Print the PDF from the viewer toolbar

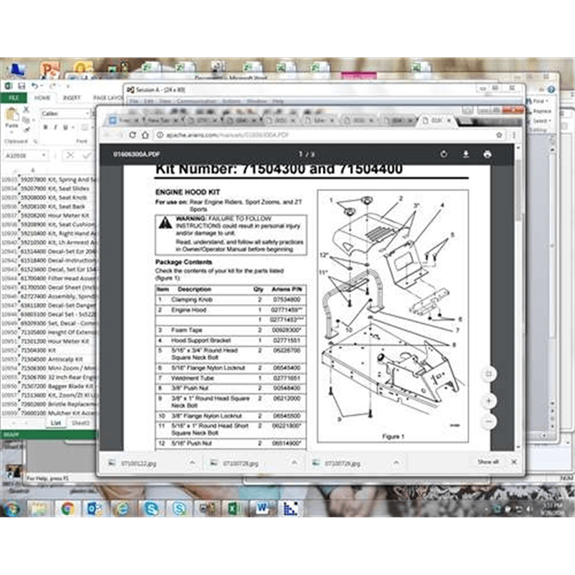[x=487, y=154]
